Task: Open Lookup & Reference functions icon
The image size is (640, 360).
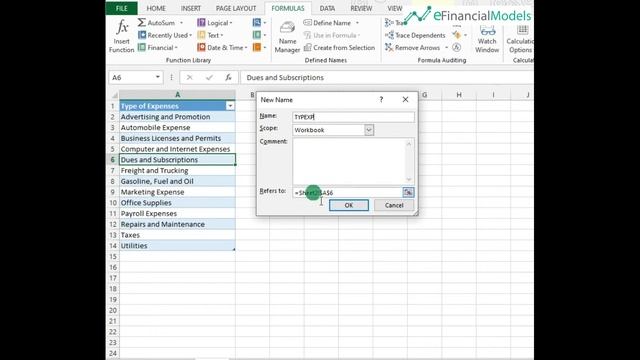Action: tap(257, 23)
